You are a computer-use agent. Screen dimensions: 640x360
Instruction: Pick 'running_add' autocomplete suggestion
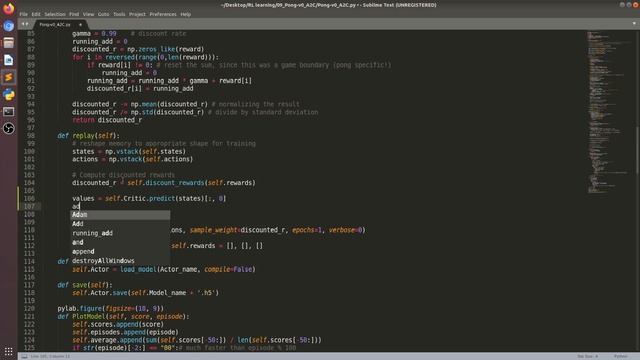pyautogui.click(x=120, y=233)
